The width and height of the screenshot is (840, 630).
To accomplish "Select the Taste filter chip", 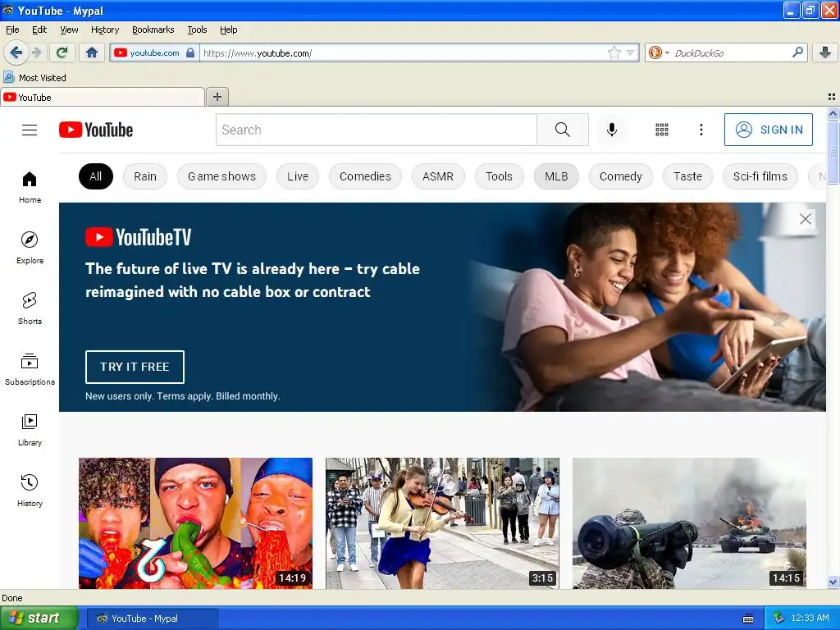I will [687, 176].
